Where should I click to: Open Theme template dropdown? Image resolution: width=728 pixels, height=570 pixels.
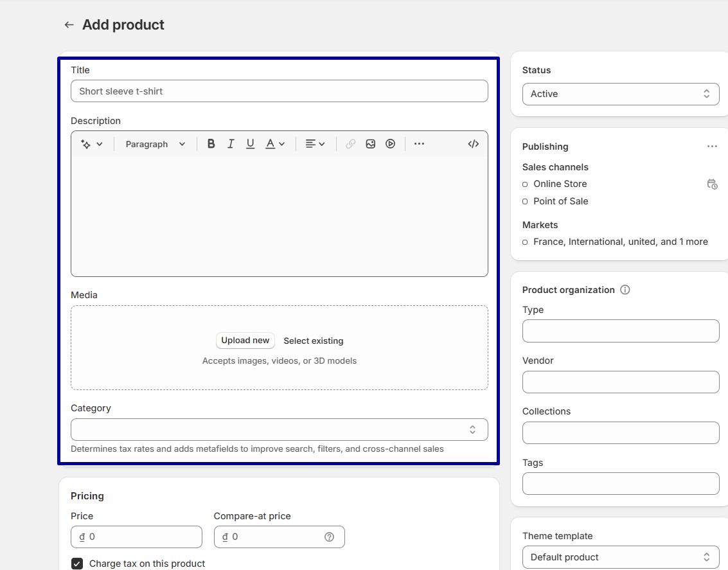[x=621, y=557]
